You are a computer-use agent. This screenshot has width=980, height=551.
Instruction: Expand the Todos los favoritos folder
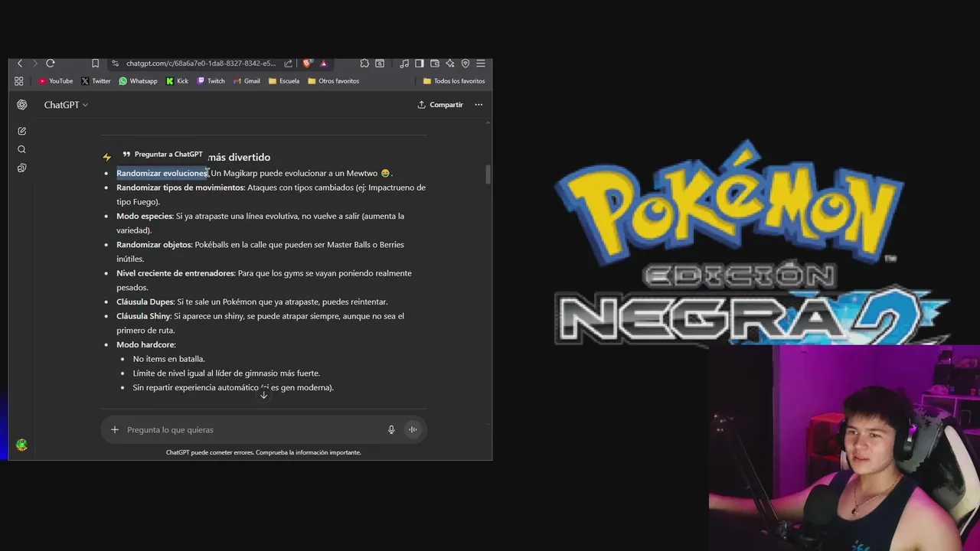[x=454, y=81]
